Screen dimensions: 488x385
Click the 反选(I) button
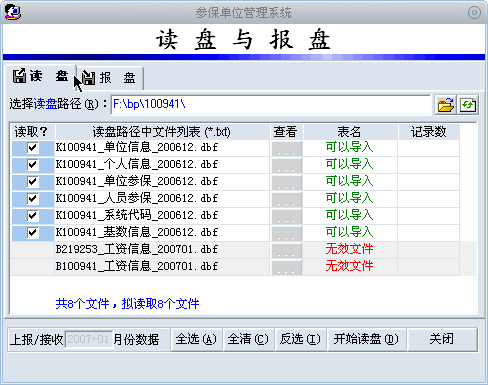point(300,339)
